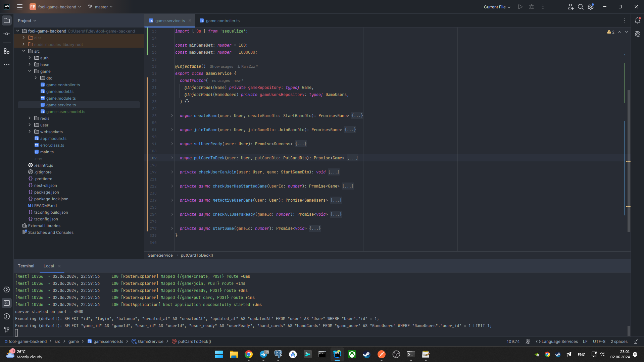Debug the current file

(x=532, y=7)
